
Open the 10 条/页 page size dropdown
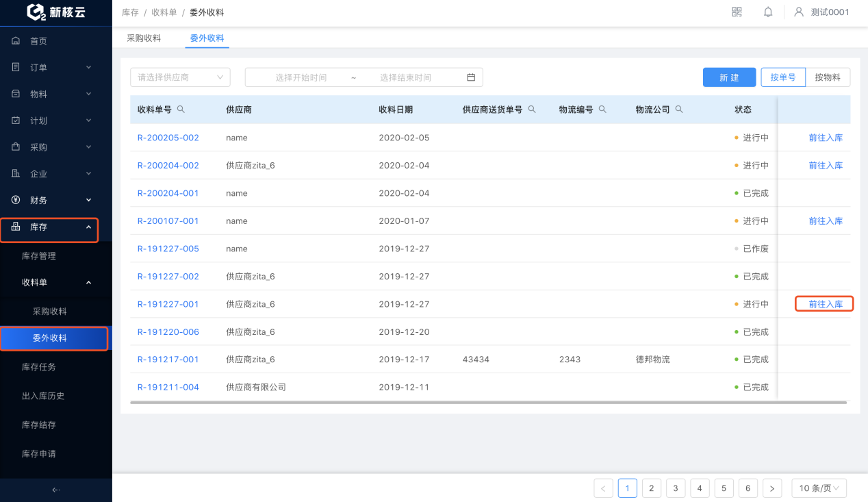tap(819, 488)
